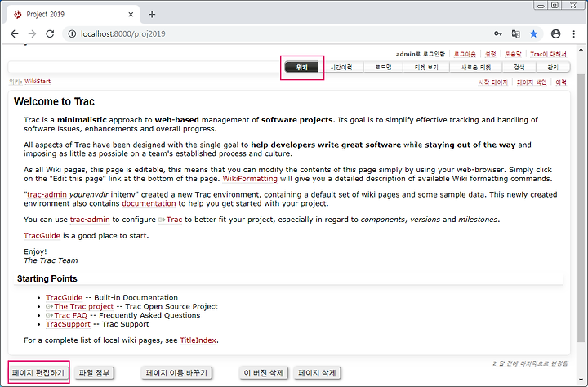Click the 파일 첨부 (Attach file) button

[94, 373]
